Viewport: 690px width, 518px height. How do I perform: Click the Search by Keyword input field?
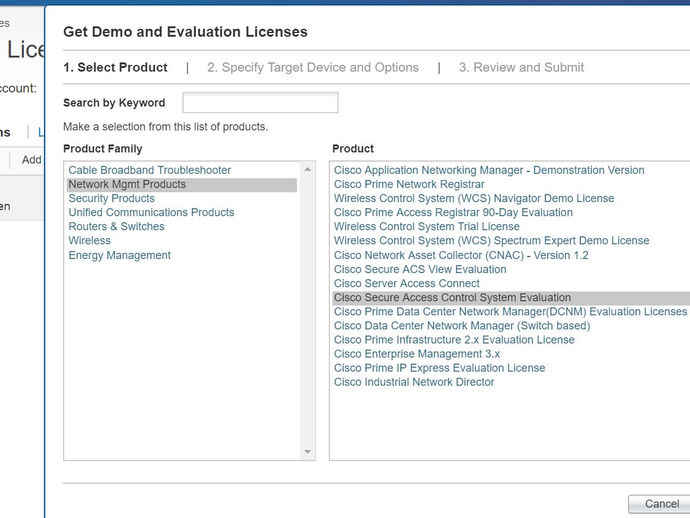pos(260,103)
